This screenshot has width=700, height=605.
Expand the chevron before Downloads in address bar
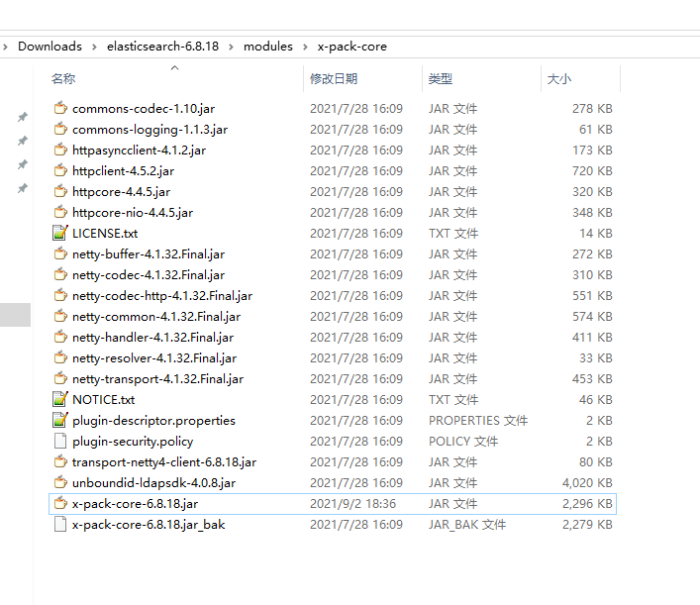point(5,47)
